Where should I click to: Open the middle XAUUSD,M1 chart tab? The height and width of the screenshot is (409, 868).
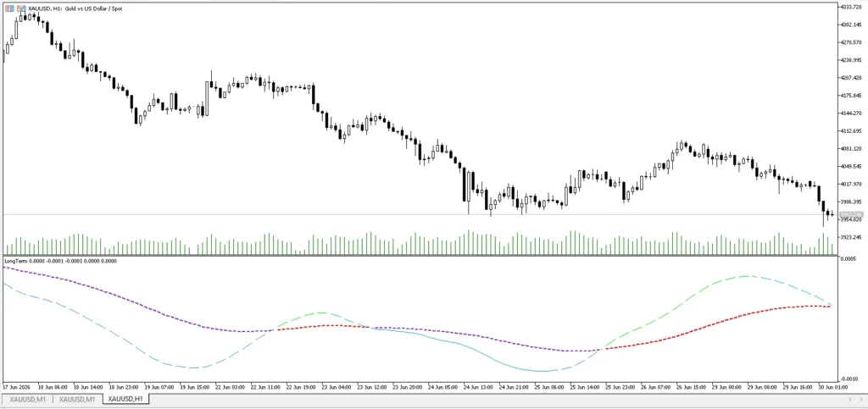[77, 399]
